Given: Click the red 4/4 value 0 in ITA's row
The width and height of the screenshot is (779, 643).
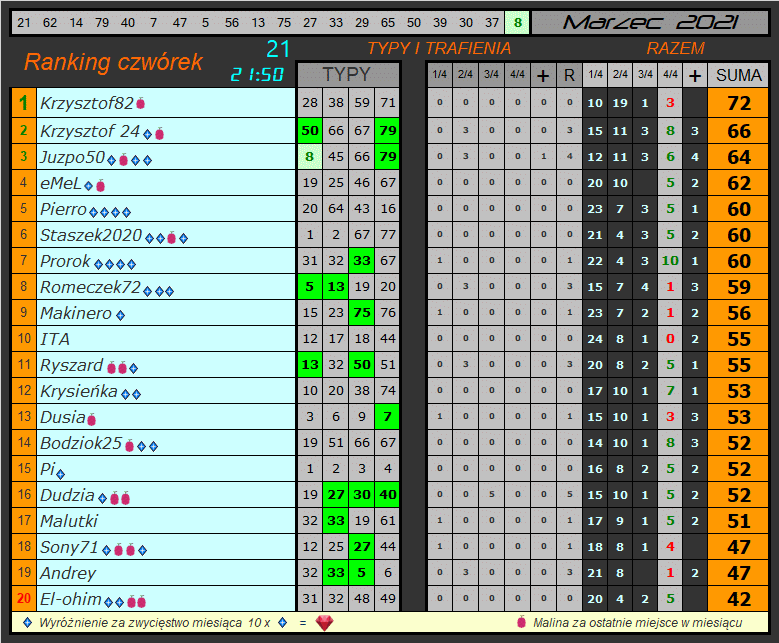Looking at the screenshot, I should 670,339.
